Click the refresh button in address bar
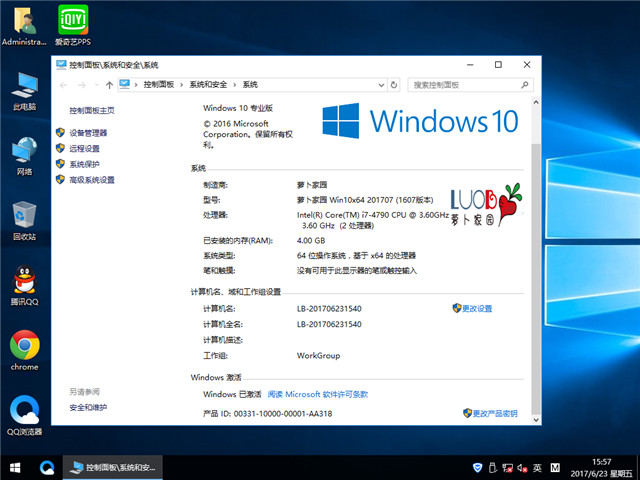 [x=394, y=85]
